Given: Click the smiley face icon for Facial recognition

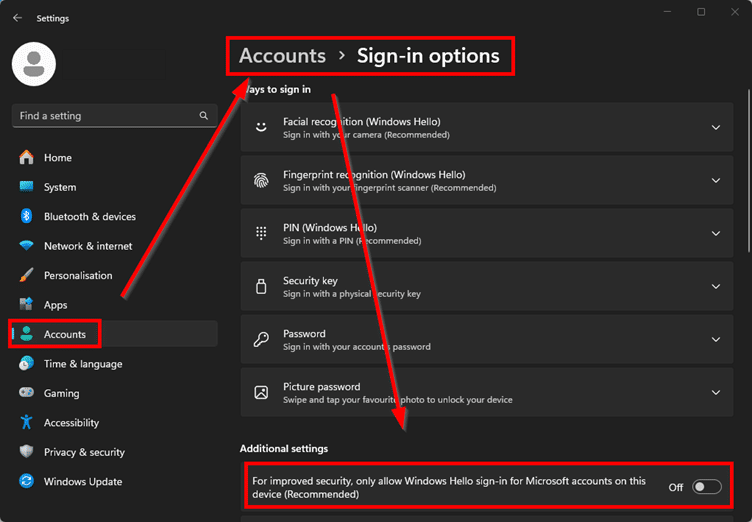Looking at the screenshot, I should tap(261, 128).
